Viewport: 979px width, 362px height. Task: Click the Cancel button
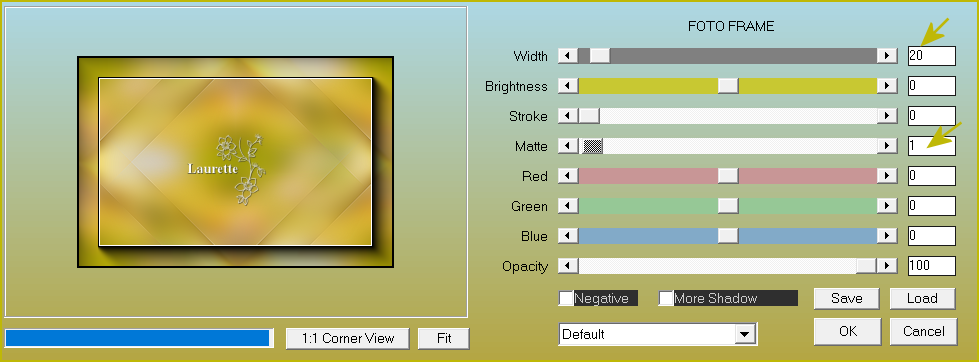[x=923, y=331]
